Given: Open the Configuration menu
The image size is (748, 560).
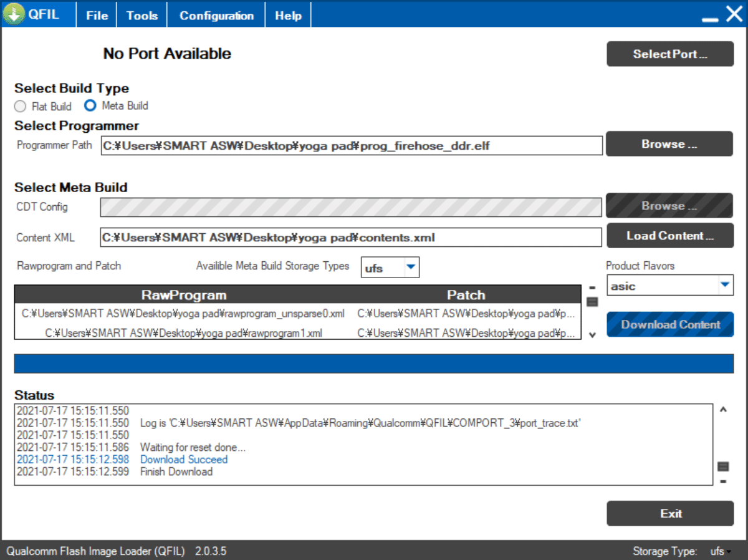Looking at the screenshot, I should [216, 16].
